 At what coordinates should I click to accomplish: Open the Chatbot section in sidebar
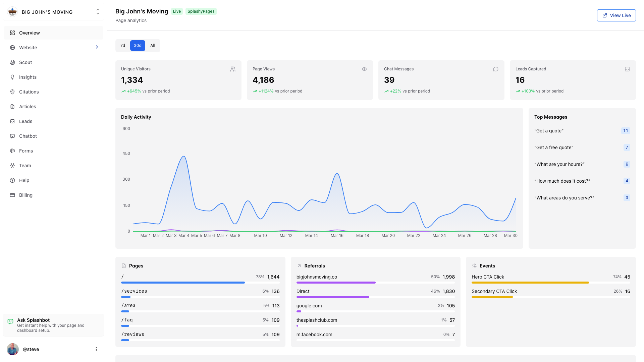pyautogui.click(x=28, y=136)
